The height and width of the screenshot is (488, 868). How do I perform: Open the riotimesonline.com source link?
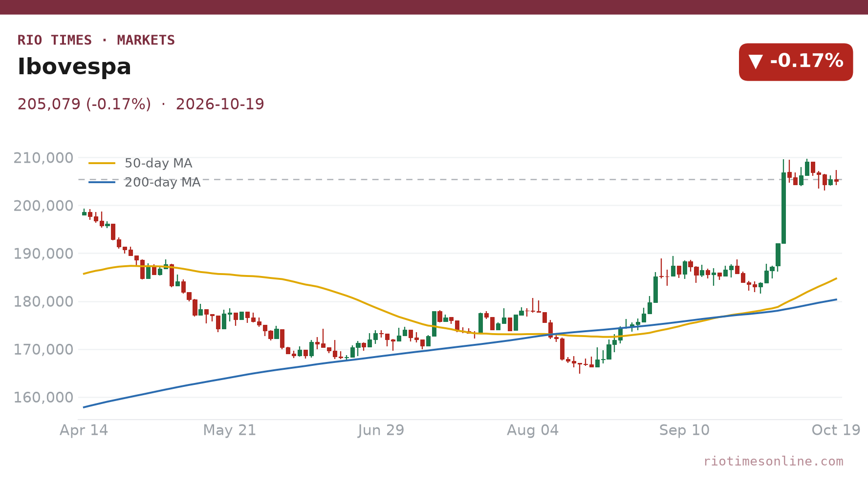(773, 462)
